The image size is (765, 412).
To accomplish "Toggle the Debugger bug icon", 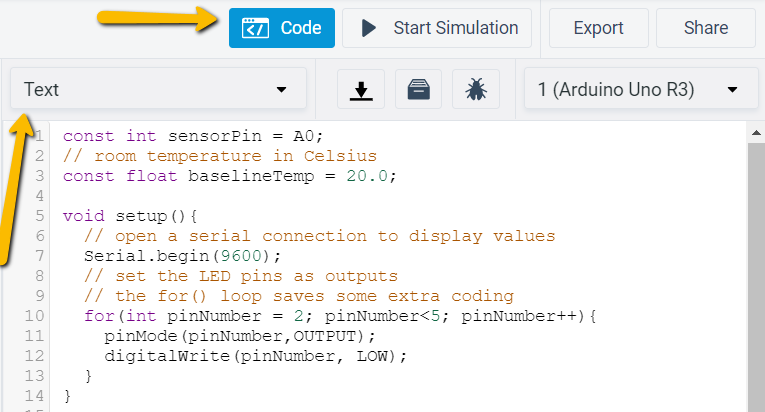I will point(476,90).
